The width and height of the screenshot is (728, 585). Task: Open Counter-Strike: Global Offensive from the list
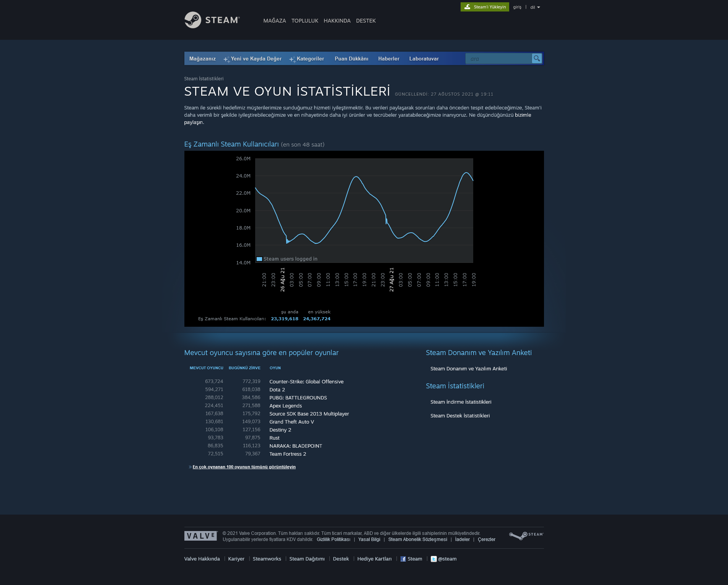306,381
